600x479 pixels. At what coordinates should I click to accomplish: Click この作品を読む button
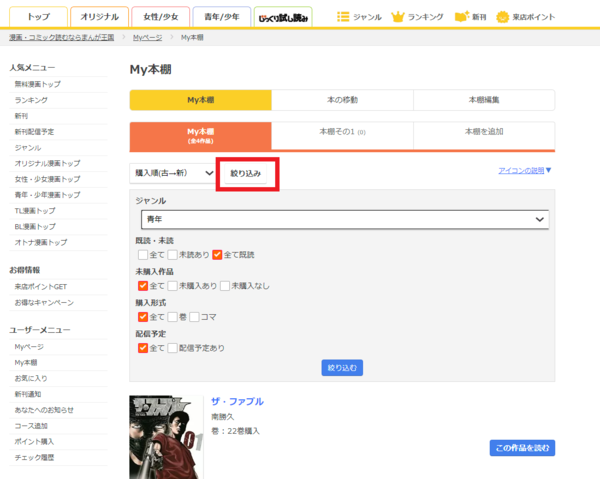coord(522,448)
